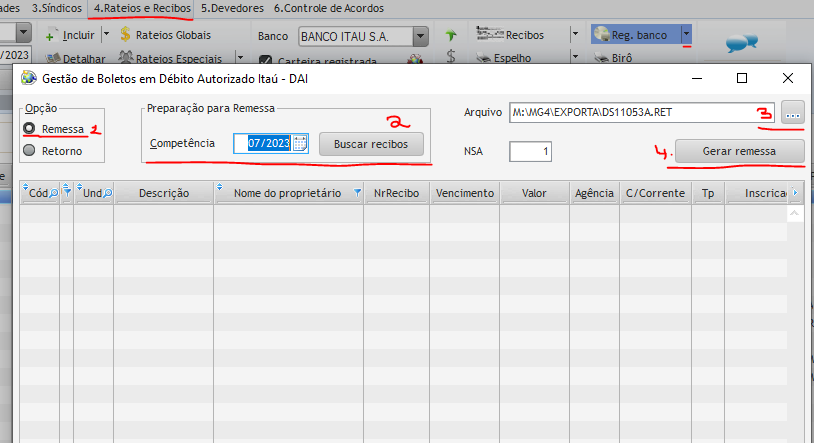Click the Reg. banco toolbar button
This screenshot has height=443, width=814.
coord(636,35)
